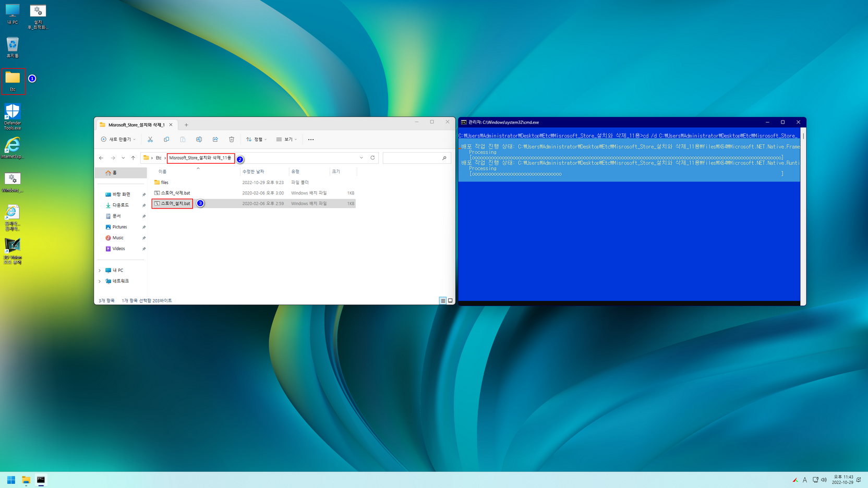
Task: Expand 네트워크 in navigation pane
Action: click(x=100, y=281)
